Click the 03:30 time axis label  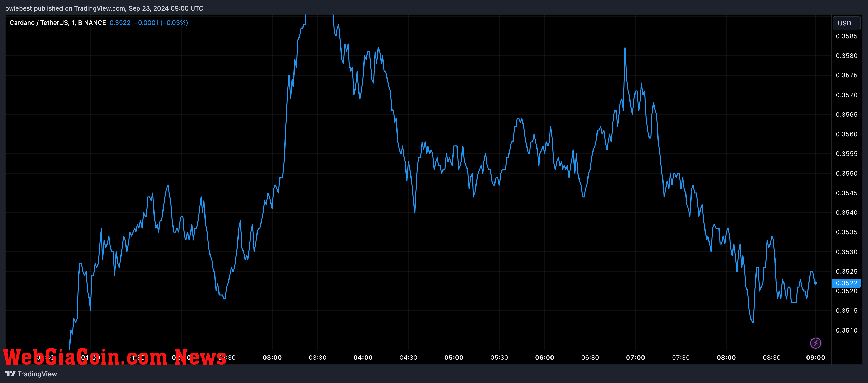[318, 357]
